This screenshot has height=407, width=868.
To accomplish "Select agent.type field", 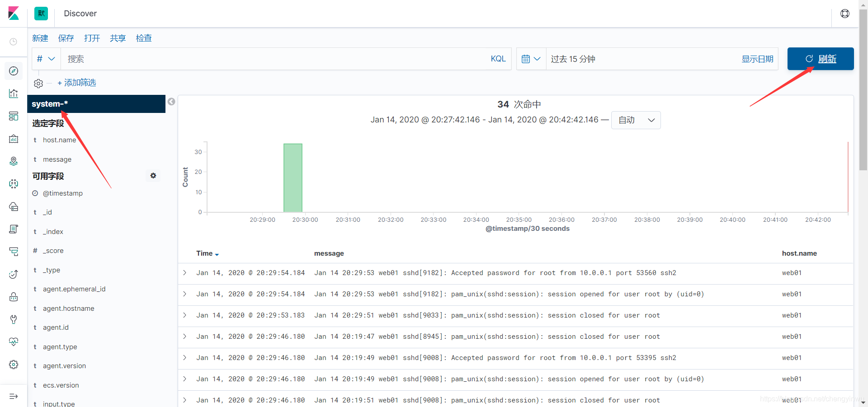I will 60,347.
